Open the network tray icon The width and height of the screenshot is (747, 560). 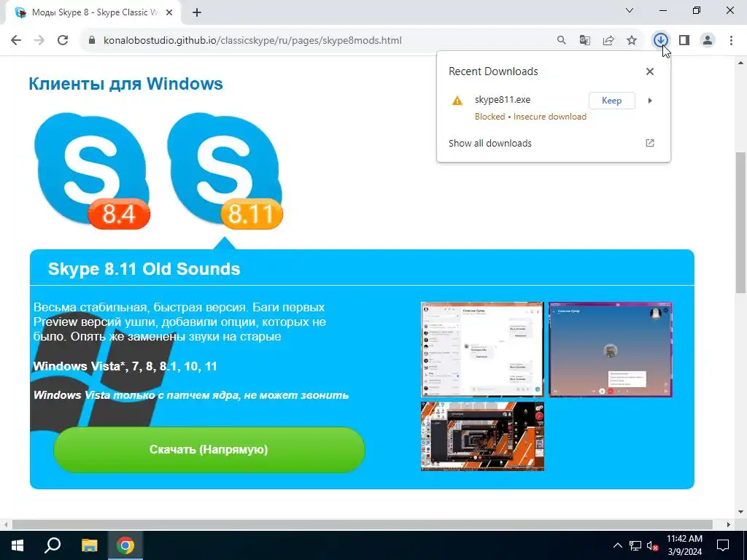(x=635, y=545)
